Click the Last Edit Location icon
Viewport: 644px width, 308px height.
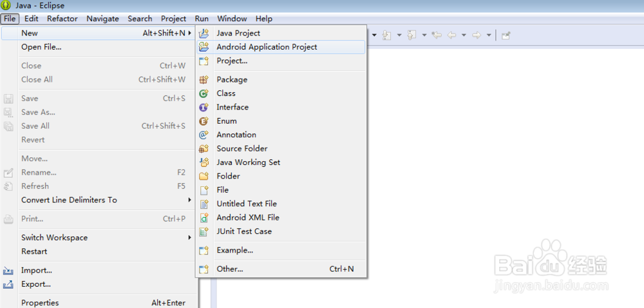pyautogui.click(x=437, y=35)
